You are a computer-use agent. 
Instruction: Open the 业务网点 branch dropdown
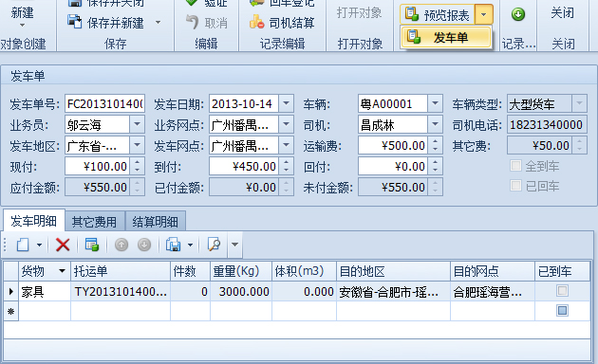286,124
